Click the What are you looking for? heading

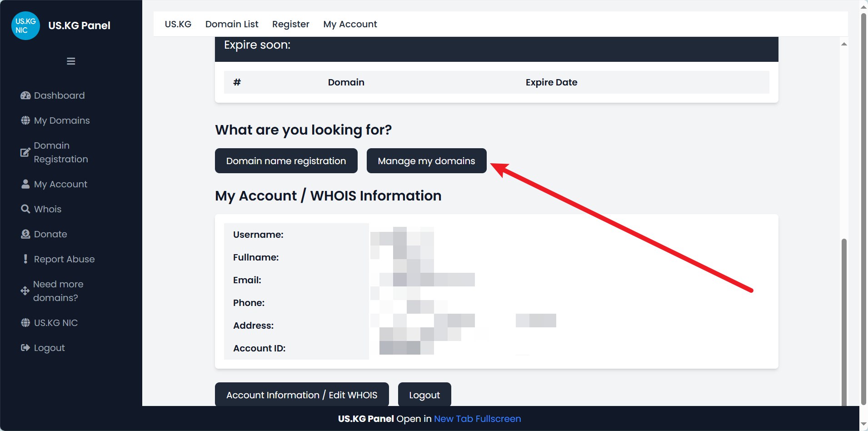pos(304,130)
